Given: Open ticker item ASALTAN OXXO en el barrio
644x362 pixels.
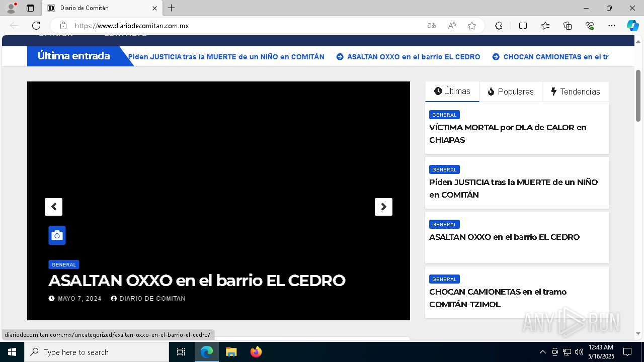Looking at the screenshot, I should tap(408, 57).
